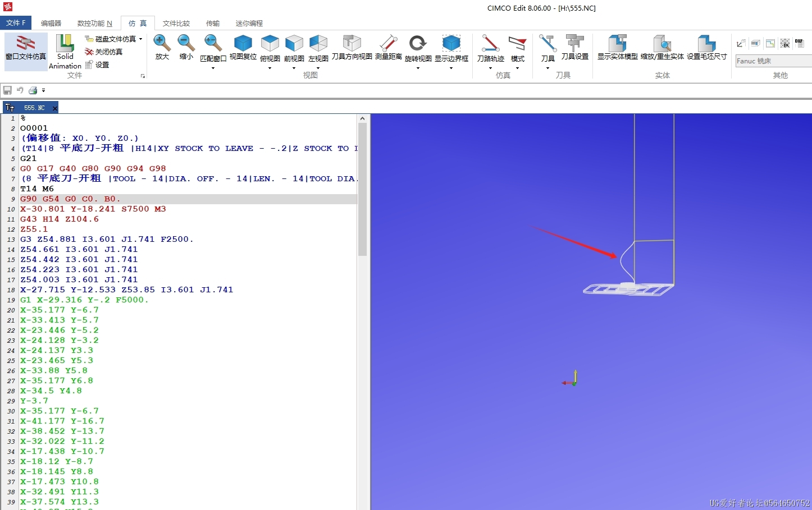Click line 'G1 X-29.316 Y-.2 F5000.'
Viewport: 812px width, 510px height.
coord(85,300)
